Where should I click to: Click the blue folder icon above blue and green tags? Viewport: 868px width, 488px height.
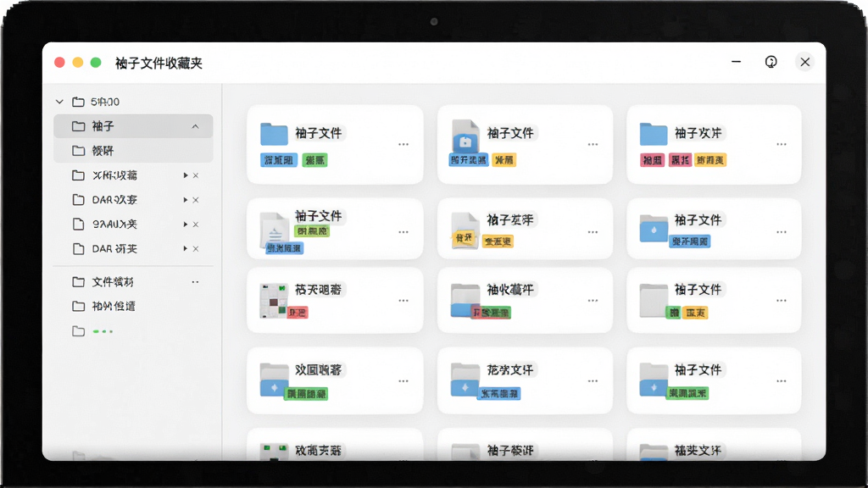click(x=274, y=134)
